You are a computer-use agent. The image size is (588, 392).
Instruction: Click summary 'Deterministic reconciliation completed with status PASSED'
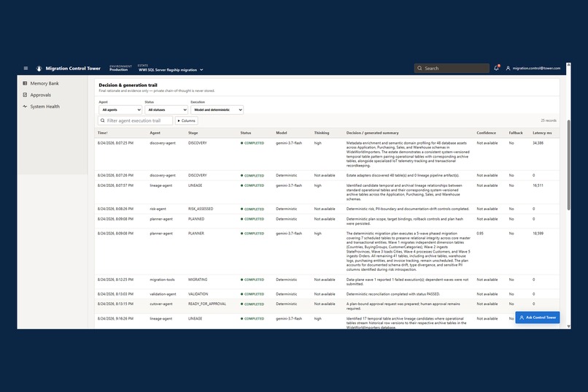[393, 294]
